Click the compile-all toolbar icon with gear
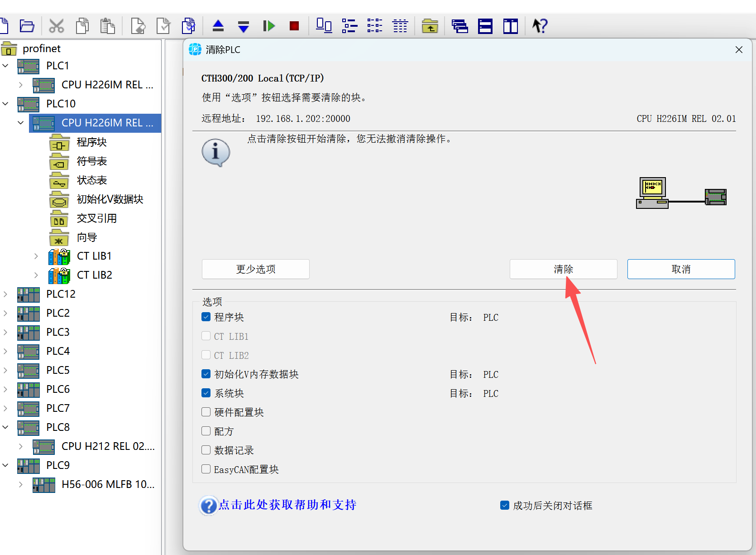 [188, 26]
